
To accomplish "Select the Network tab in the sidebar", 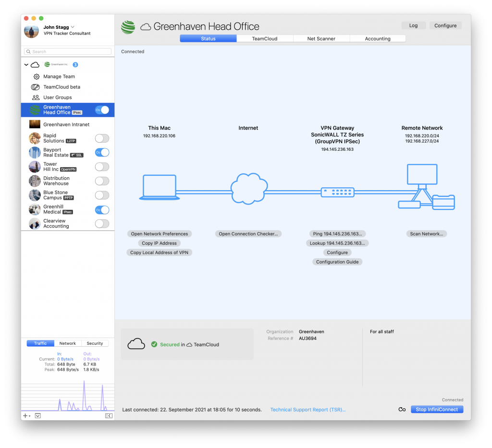I will (68, 343).
